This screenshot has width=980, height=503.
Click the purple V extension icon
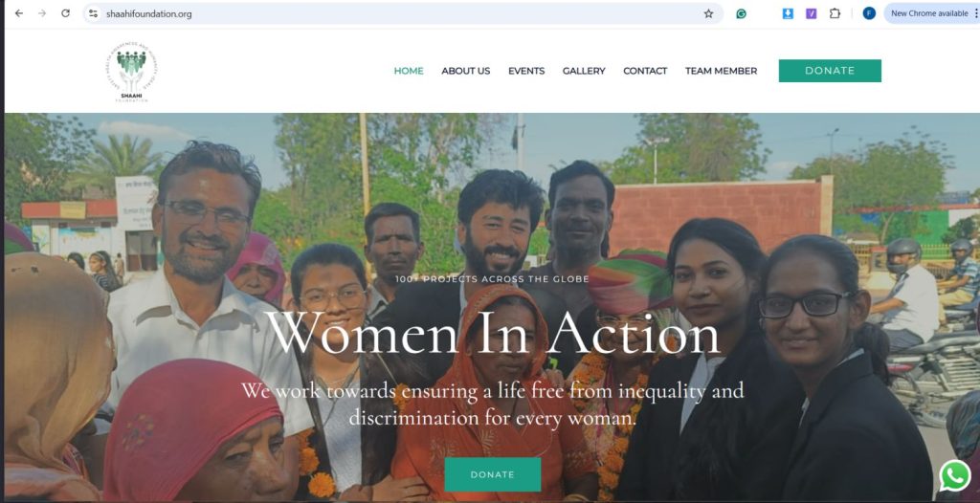(x=812, y=13)
